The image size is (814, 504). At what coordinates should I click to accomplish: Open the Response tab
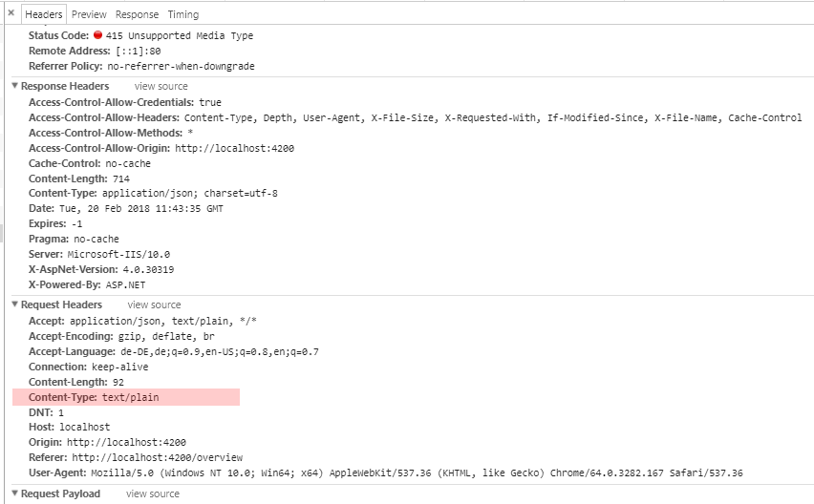[138, 15]
